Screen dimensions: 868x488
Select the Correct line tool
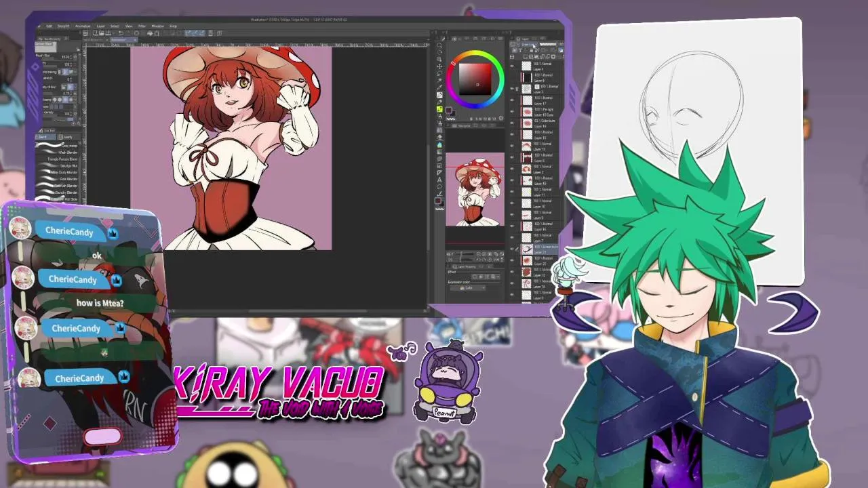(x=439, y=193)
